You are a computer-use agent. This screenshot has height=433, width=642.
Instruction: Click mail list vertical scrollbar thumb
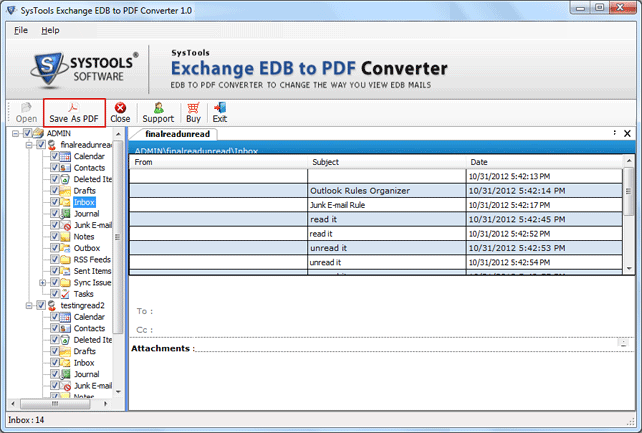pyautogui.click(x=629, y=191)
